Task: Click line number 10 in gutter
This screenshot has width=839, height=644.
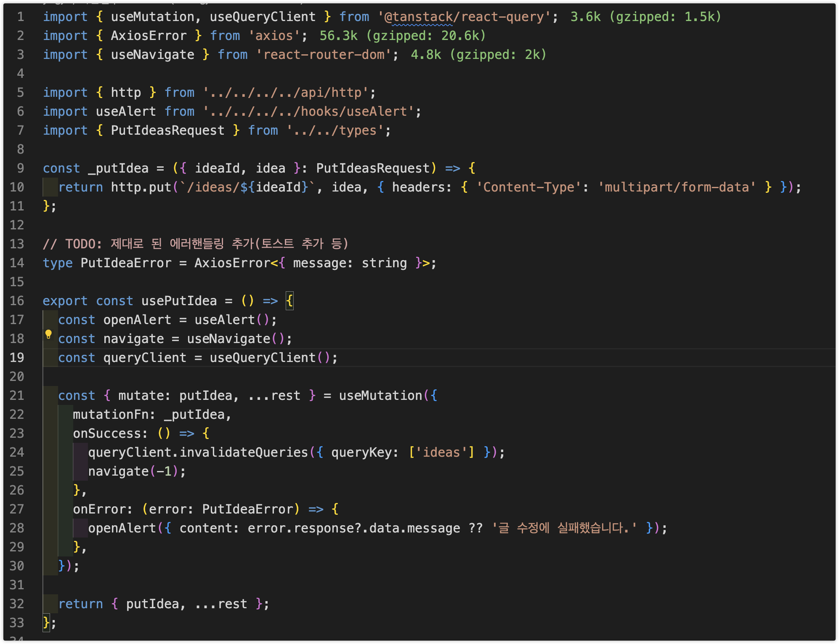Action: point(17,187)
